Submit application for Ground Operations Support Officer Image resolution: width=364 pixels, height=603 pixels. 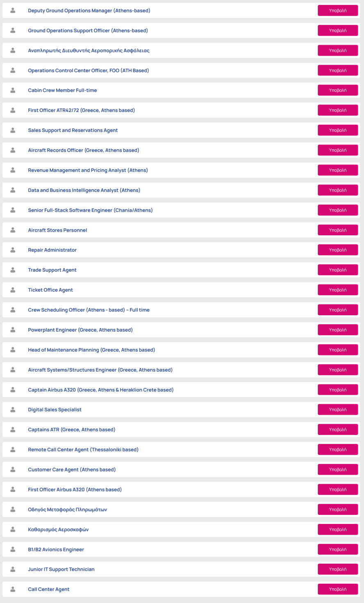[338, 31]
